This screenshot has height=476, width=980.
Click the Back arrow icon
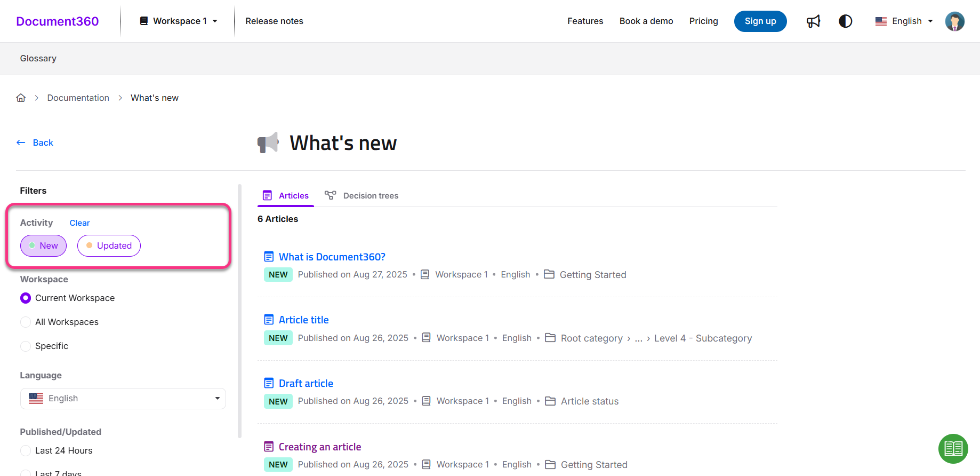[21, 142]
